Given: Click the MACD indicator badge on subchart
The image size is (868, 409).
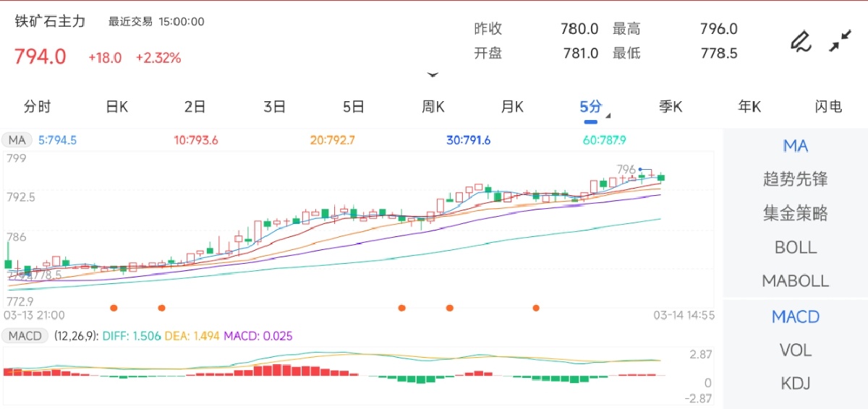Looking at the screenshot, I should click(25, 336).
